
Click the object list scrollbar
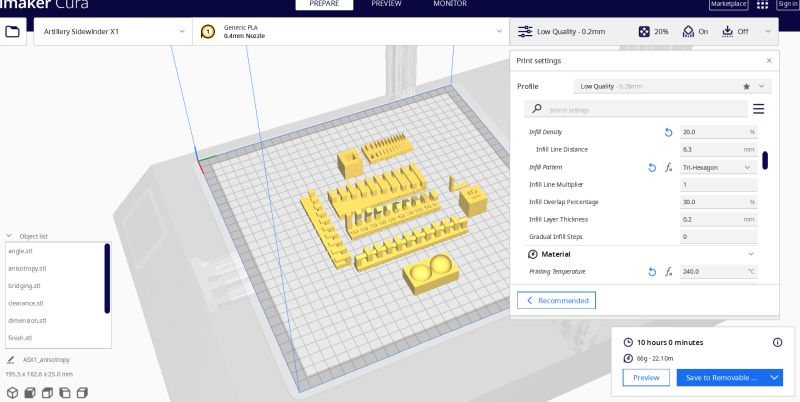[x=107, y=279]
